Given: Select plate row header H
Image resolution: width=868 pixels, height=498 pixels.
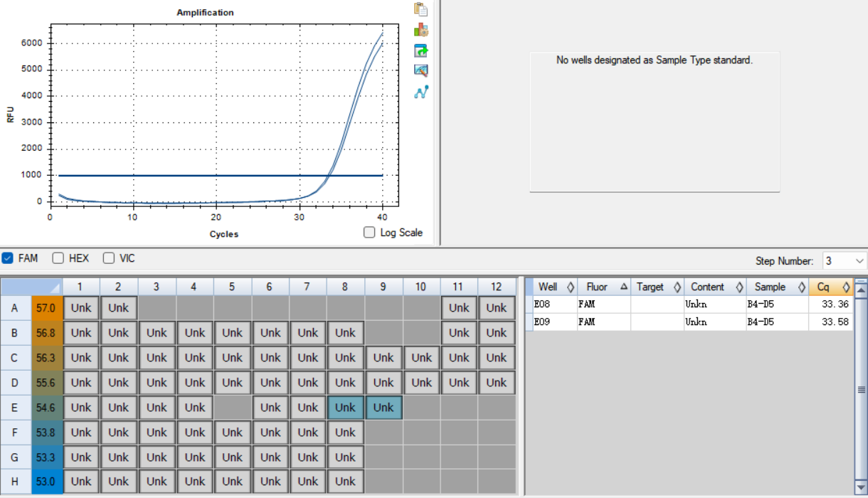Looking at the screenshot, I should (16, 482).
